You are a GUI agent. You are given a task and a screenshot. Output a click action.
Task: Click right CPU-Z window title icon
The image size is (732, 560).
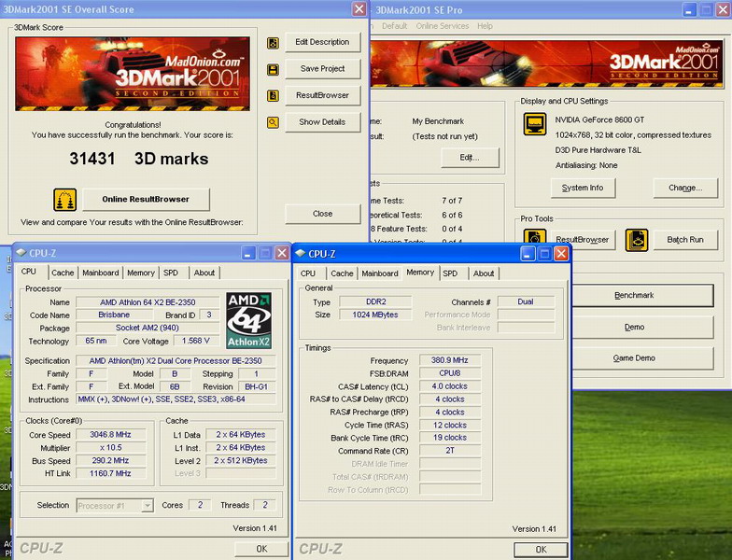click(301, 254)
